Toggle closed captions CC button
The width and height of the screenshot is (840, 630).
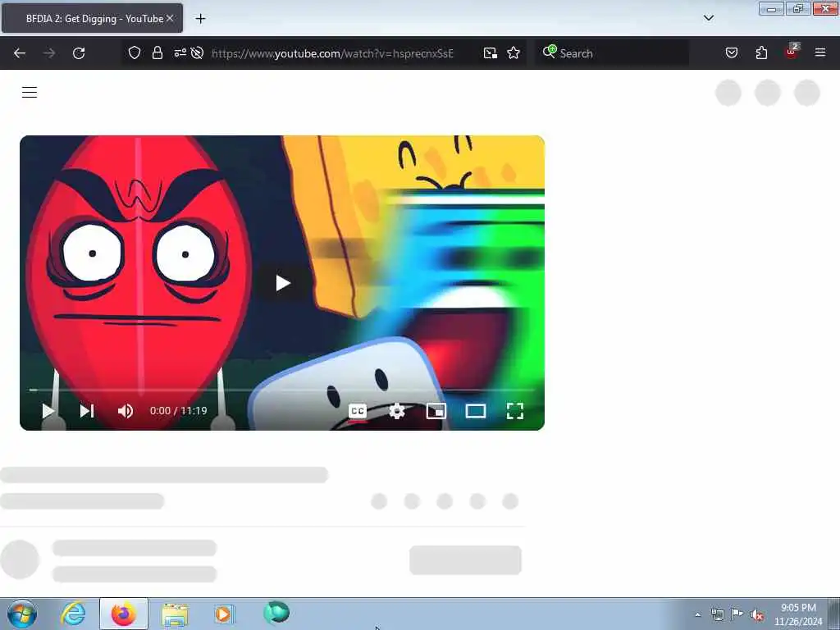[x=358, y=412]
